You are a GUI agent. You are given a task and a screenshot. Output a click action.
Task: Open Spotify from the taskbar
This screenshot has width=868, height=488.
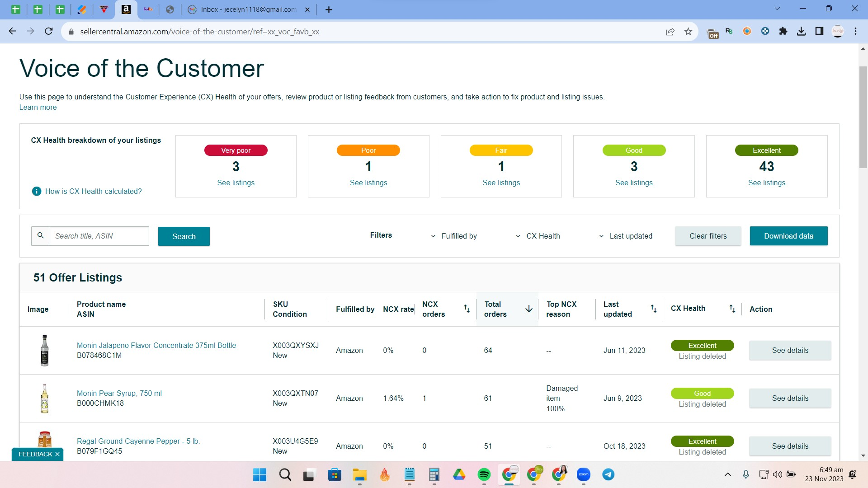pyautogui.click(x=484, y=474)
